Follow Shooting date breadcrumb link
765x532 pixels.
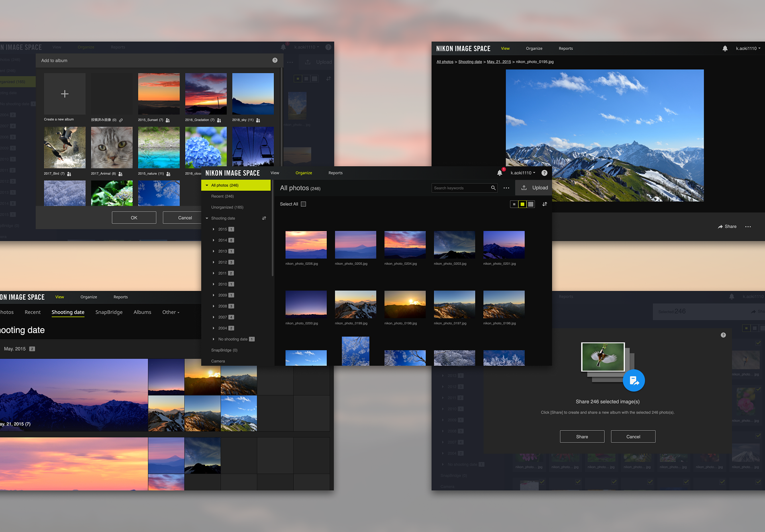pos(470,62)
